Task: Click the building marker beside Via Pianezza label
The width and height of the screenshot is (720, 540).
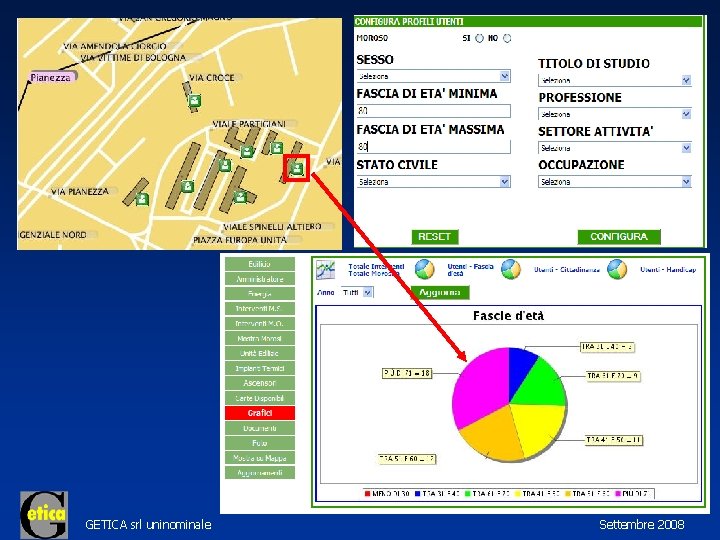Action: click(143, 199)
